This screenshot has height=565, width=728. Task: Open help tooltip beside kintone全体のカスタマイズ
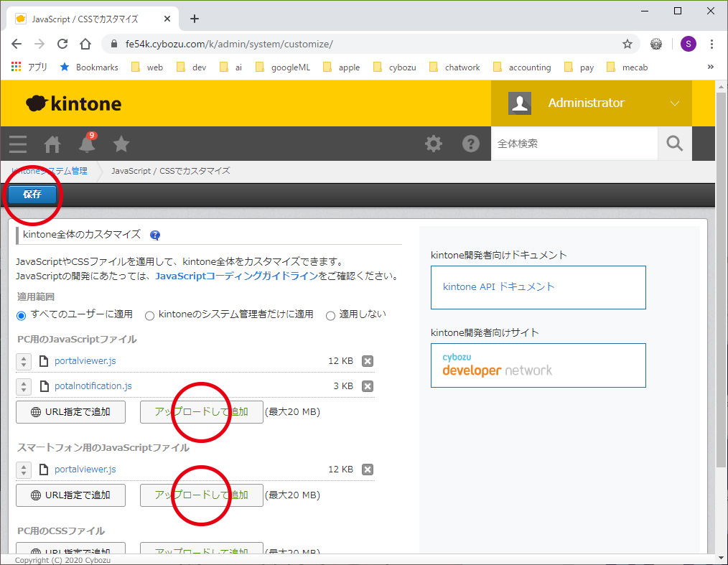pos(155,235)
